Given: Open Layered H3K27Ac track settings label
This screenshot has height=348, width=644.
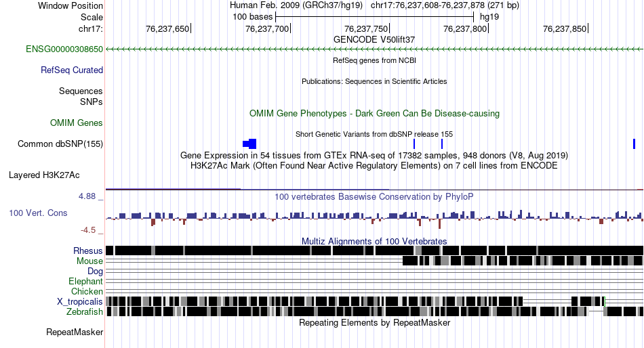Looking at the screenshot, I should 44,175.
